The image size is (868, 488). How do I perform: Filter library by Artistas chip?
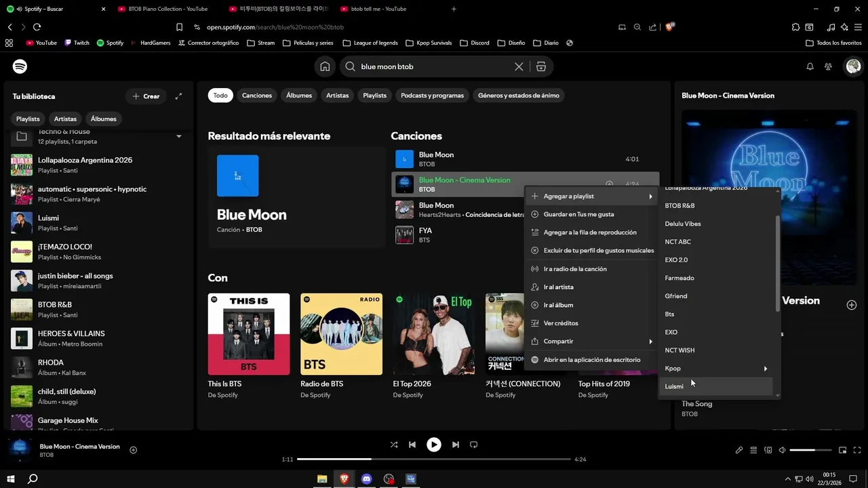[65, 119]
